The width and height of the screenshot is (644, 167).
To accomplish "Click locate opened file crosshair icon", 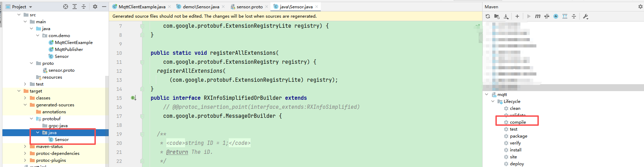I will tap(66, 7).
